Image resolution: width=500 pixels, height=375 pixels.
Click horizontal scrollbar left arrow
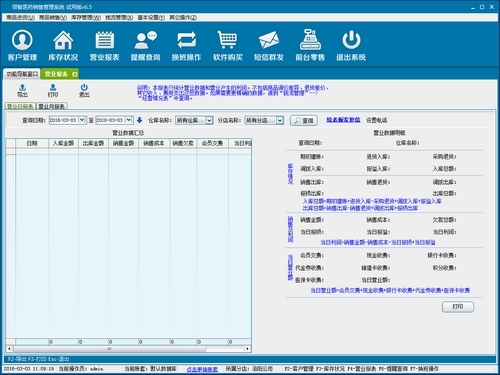click(x=9, y=349)
